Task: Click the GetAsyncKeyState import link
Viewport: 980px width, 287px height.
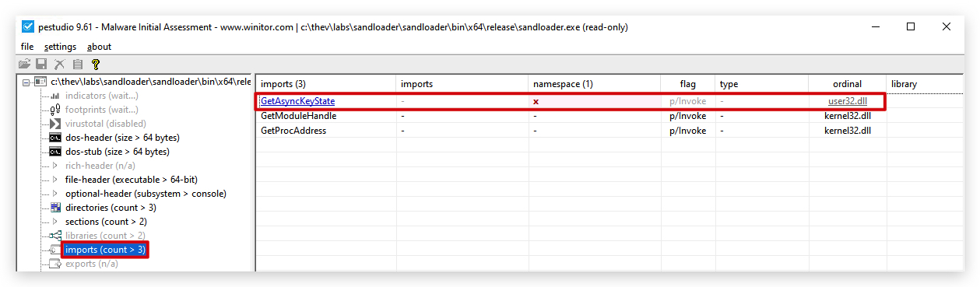Action: [x=298, y=101]
